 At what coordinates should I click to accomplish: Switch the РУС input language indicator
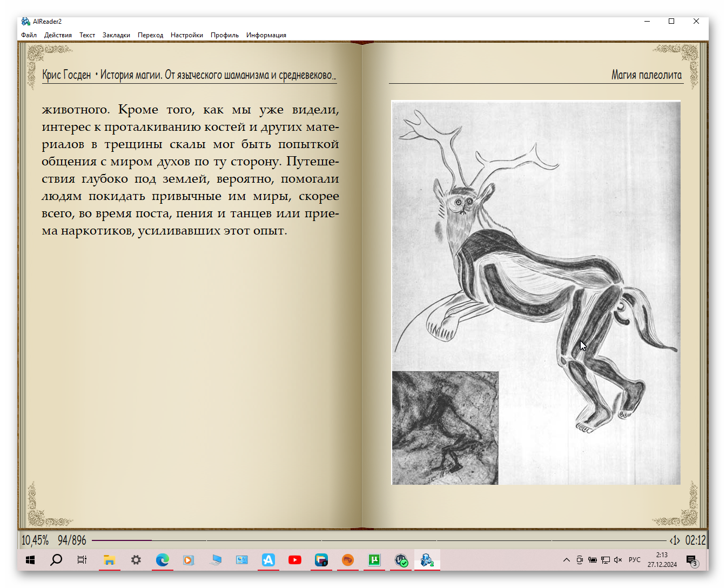tap(634, 560)
